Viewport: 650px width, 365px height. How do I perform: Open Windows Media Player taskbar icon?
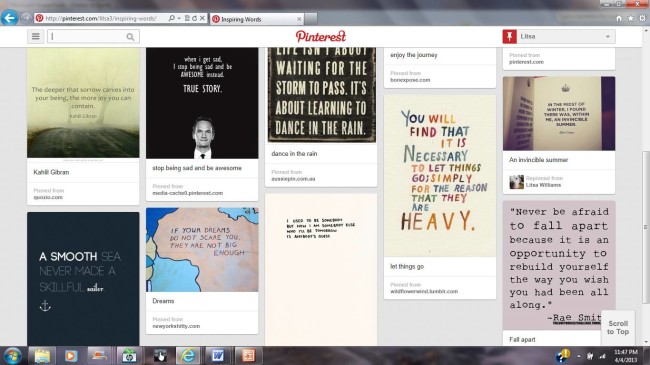coord(70,356)
